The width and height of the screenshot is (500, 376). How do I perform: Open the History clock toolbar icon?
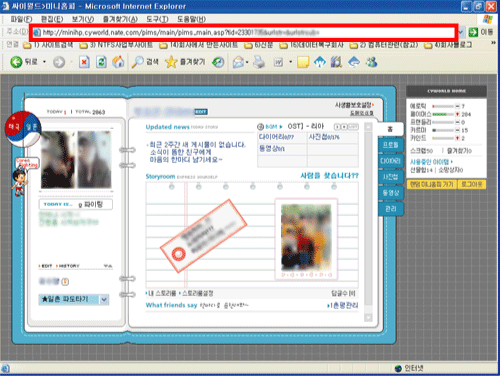(218, 62)
